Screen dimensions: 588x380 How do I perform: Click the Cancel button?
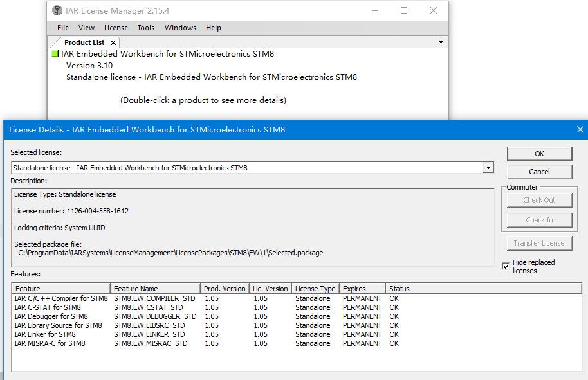pos(539,172)
